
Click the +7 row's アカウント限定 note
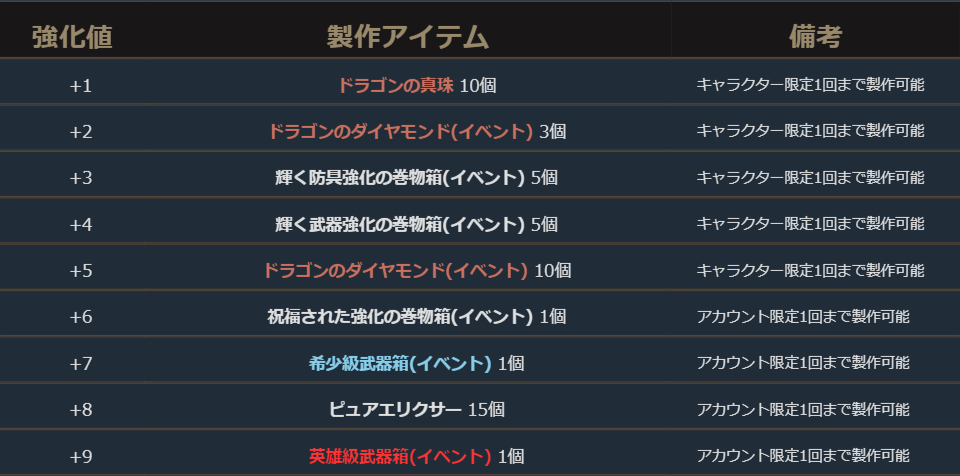[803, 363]
